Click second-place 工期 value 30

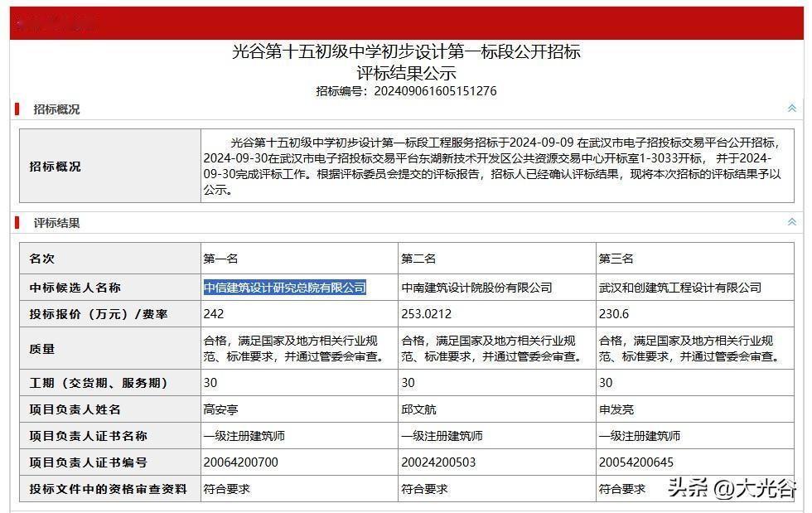coord(408,383)
